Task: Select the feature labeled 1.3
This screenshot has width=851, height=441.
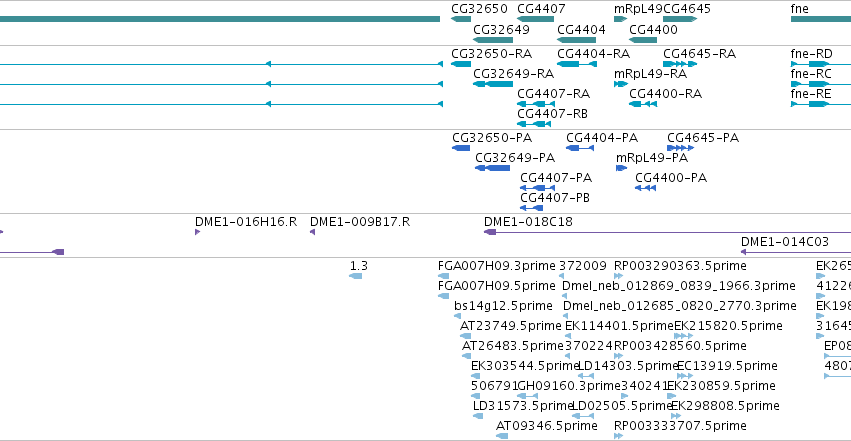Action: point(359,266)
